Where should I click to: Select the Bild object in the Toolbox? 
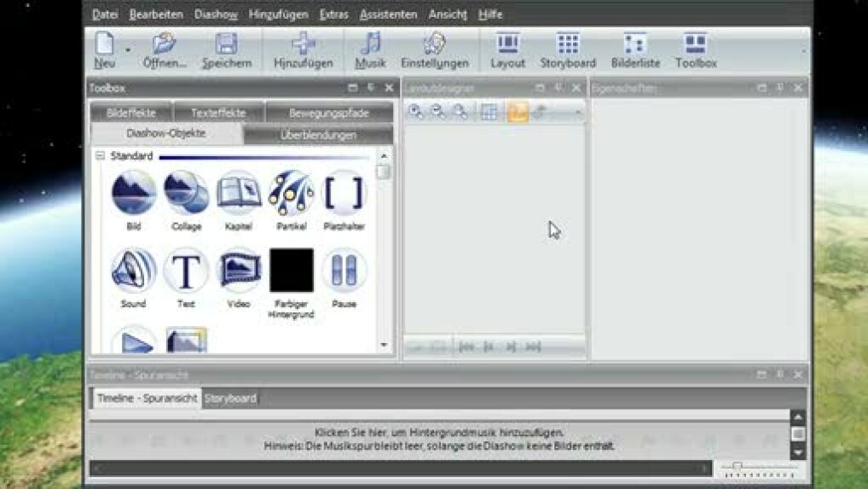(134, 193)
